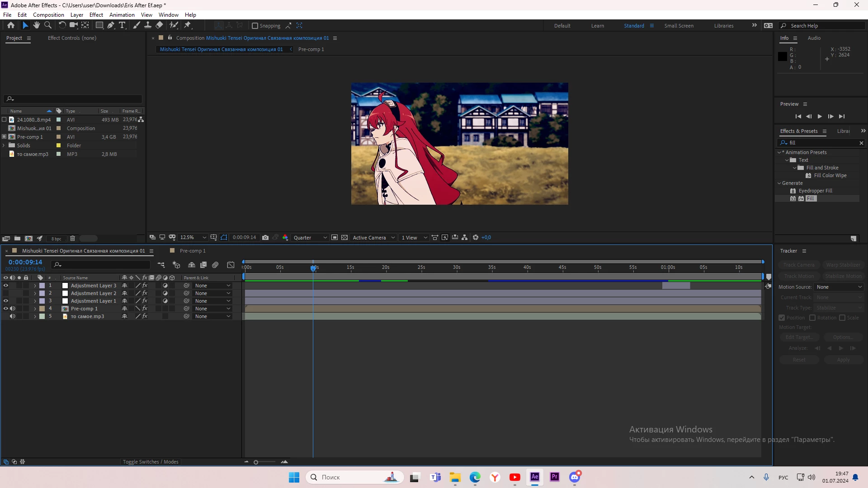Click the timeline zoom slider handle
The image size is (868, 488).
click(x=256, y=462)
